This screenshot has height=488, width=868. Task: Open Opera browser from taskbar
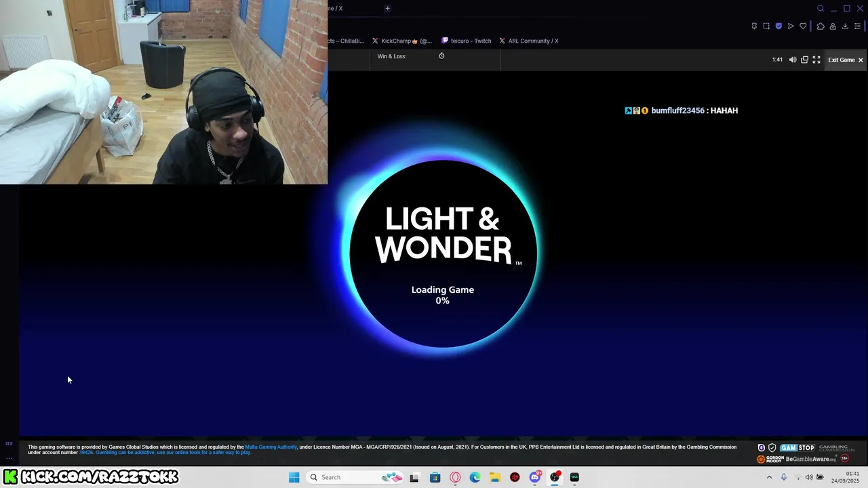click(455, 477)
